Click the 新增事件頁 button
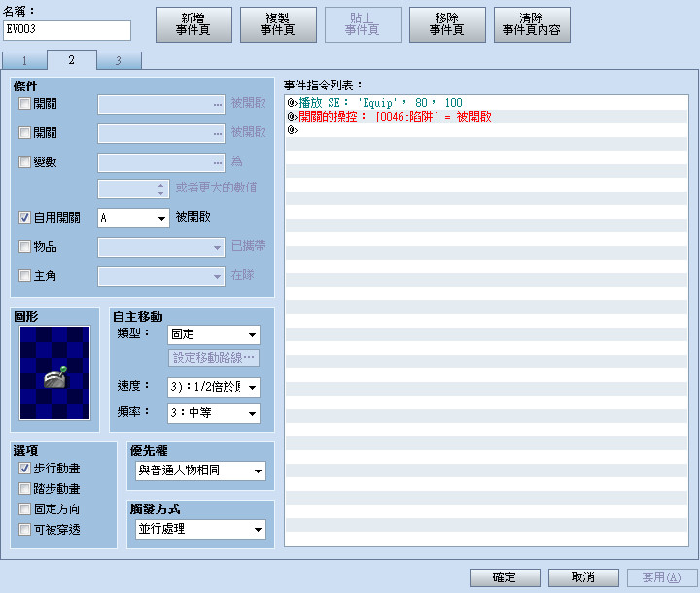 coord(193,24)
